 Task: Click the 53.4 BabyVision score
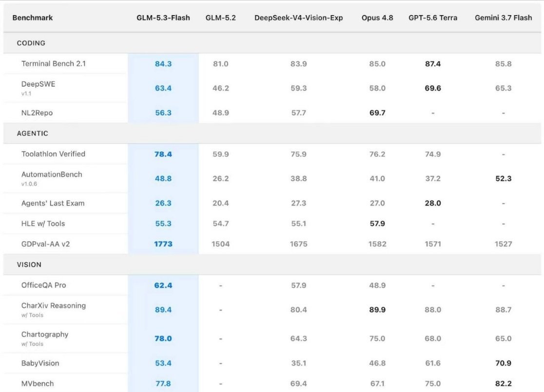point(163,363)
